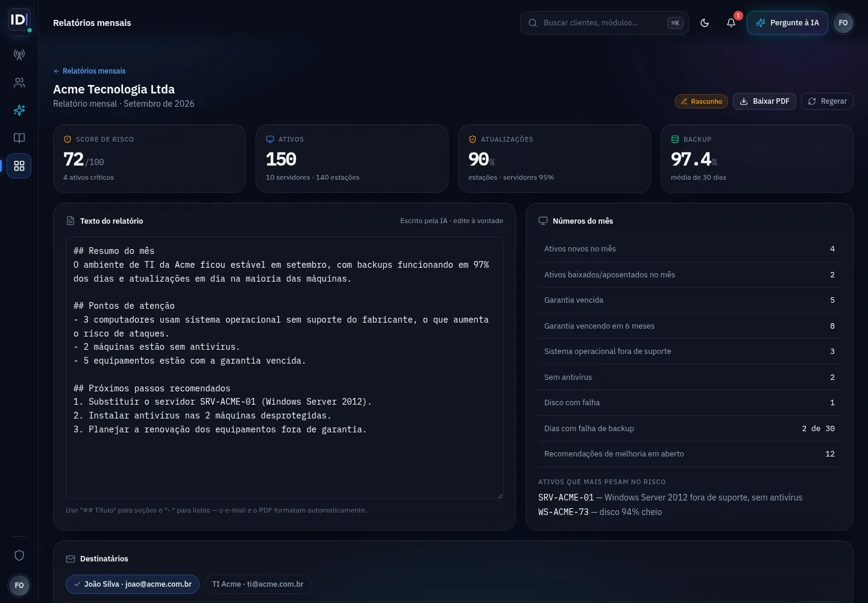Viewport: 868px width, 603px height.
Task: Click the Garantia vencida row
Action: 690,300
